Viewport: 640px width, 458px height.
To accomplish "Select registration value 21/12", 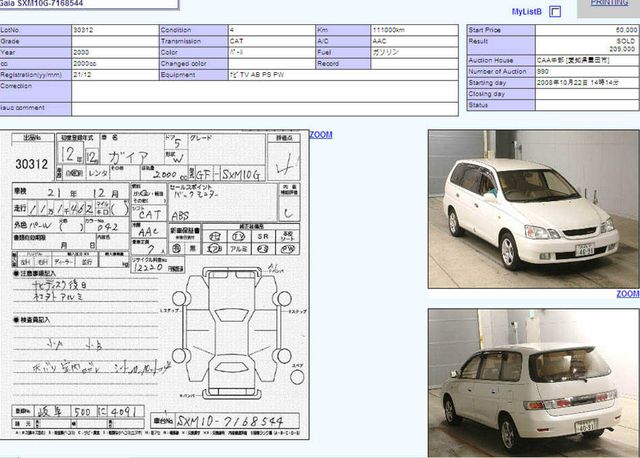I will coord(82,75).
